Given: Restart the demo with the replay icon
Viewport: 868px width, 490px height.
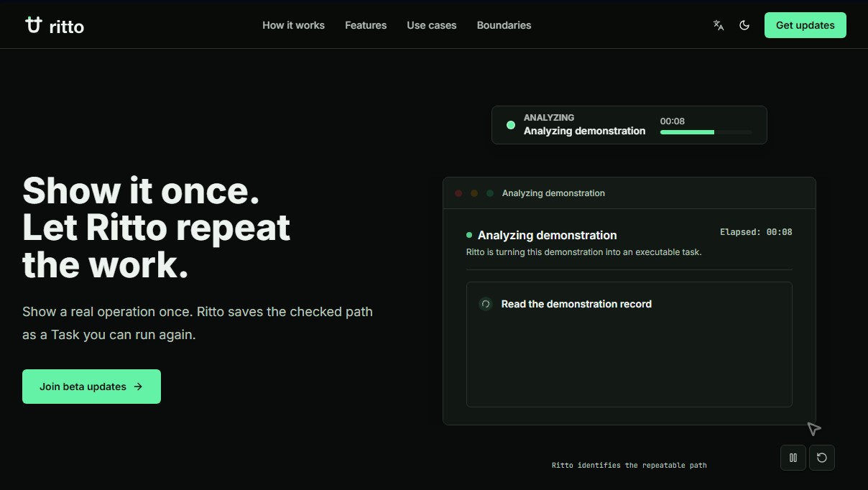Looking at the screenshot, I should [822, 458].
